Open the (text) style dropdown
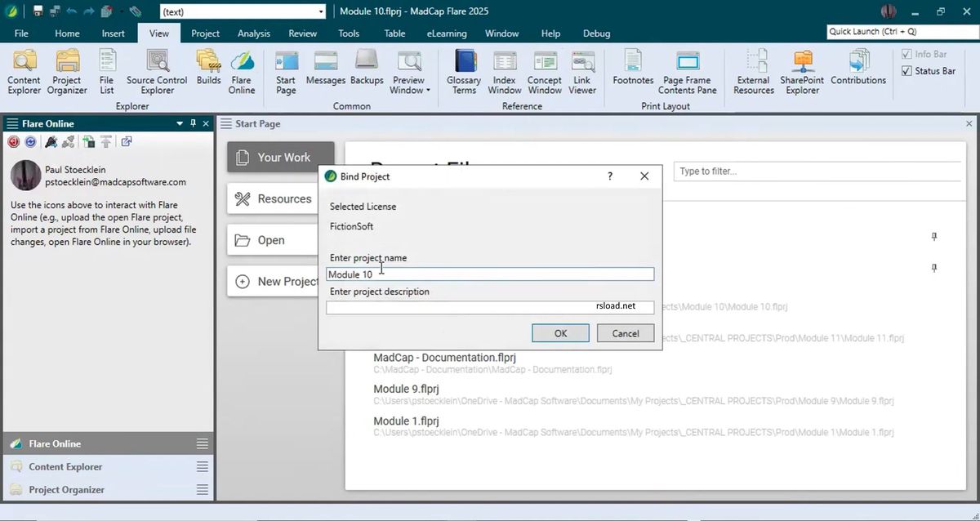The width and height of the screenshot is (980, 521). tap(320, 12)
